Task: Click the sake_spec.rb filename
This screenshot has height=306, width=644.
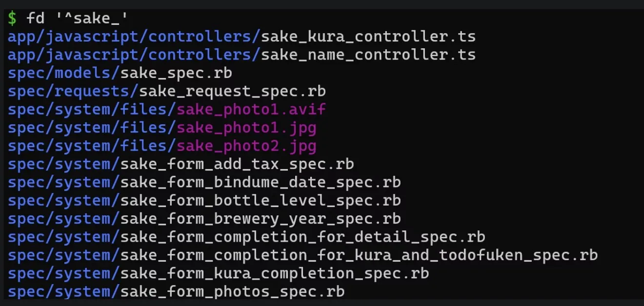Action: click(x=176, y=73)
